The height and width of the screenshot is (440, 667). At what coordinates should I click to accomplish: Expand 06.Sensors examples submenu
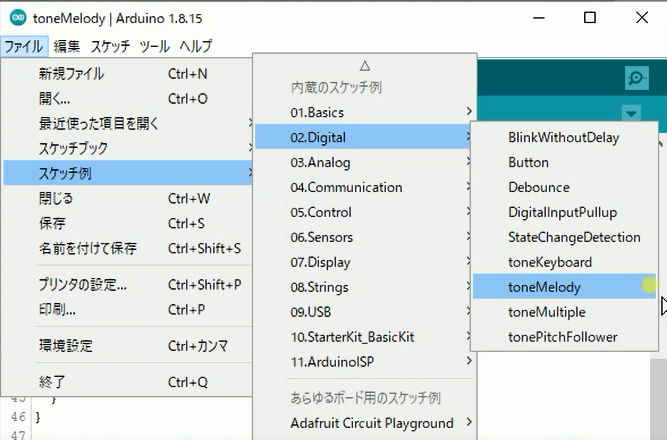[x=363, y=237]
